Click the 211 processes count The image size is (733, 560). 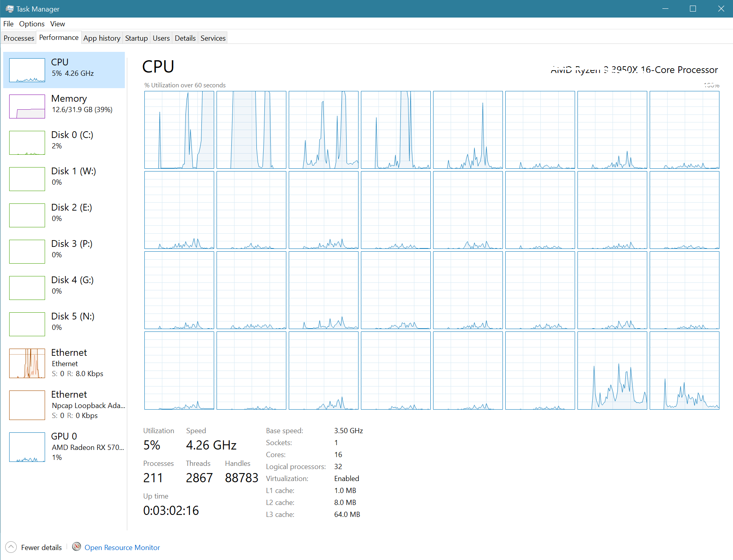click(153, 478)
